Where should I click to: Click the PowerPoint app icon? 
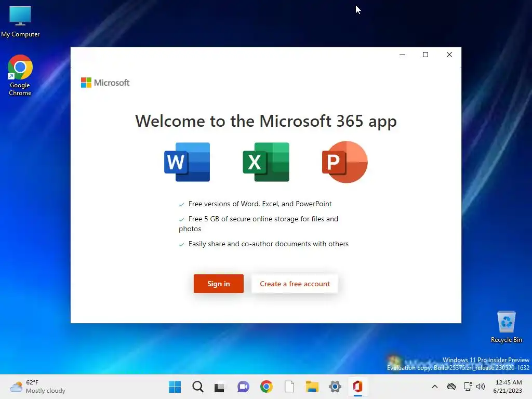point(345,162)
